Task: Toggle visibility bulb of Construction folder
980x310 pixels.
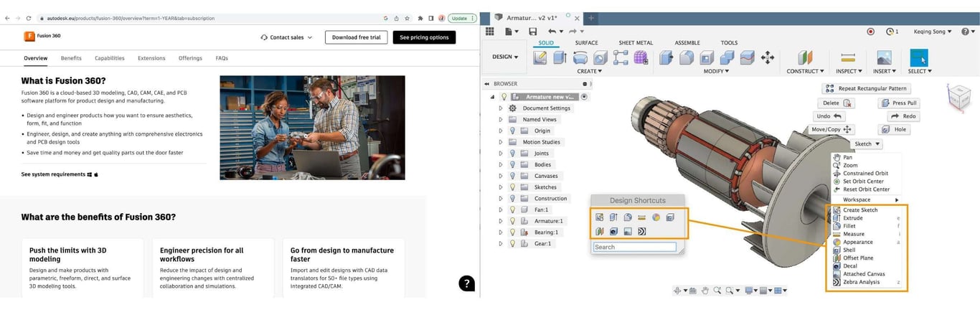Action: click(512, 198)
